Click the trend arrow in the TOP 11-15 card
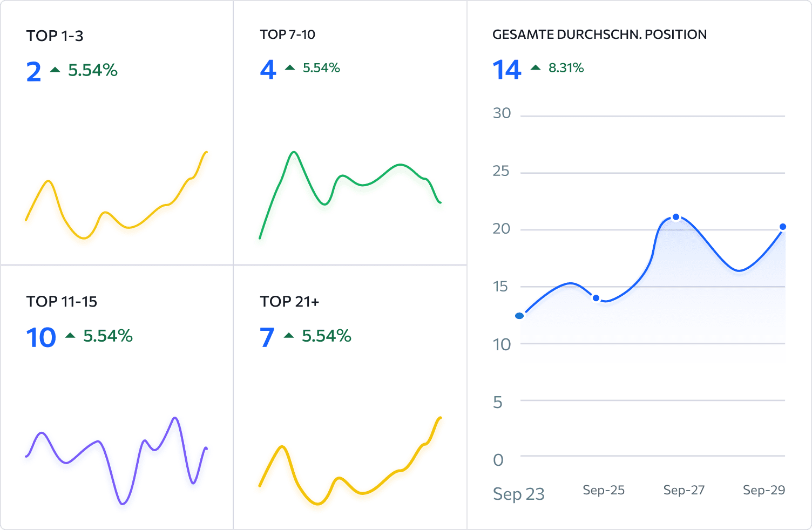 pyautogui.click(x=70, y=336)
